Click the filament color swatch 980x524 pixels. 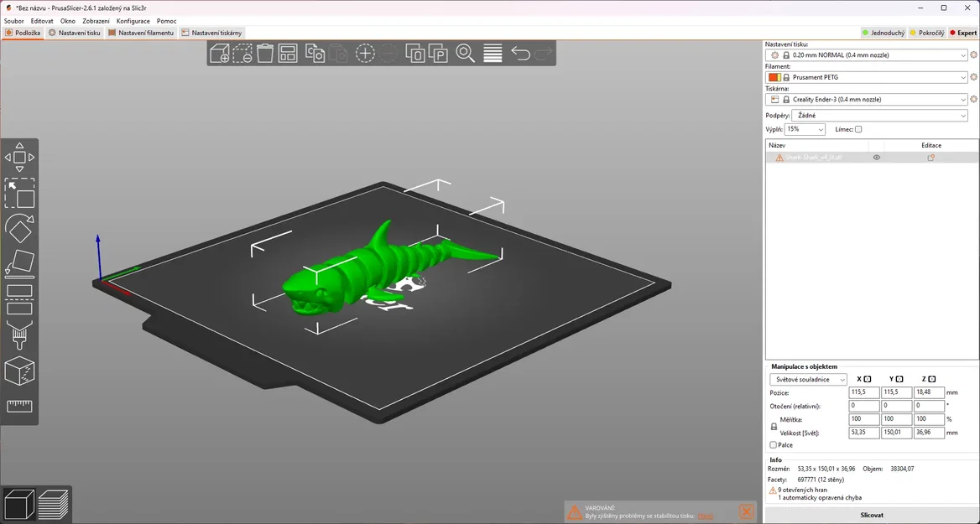[774, 77]
